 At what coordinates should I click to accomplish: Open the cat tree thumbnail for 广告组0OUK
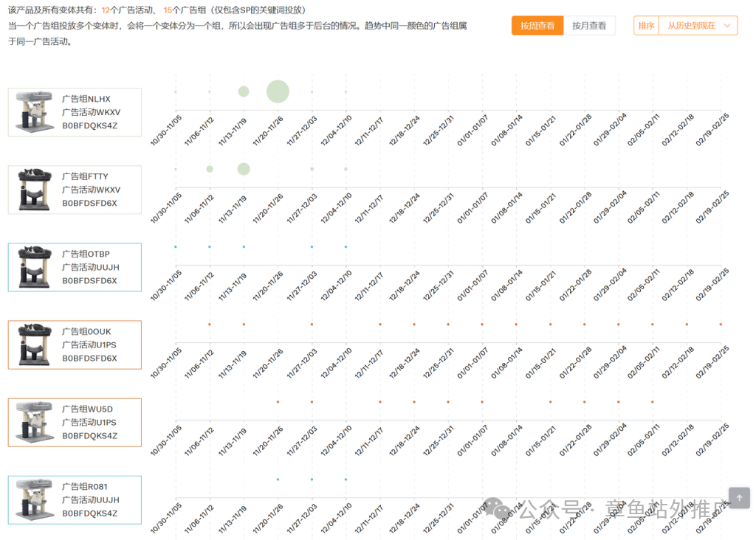click(x=34, y=345)
